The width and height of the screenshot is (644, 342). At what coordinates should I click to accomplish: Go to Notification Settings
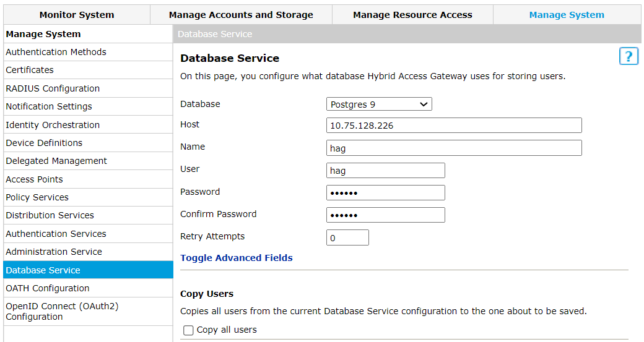[49, 106]
